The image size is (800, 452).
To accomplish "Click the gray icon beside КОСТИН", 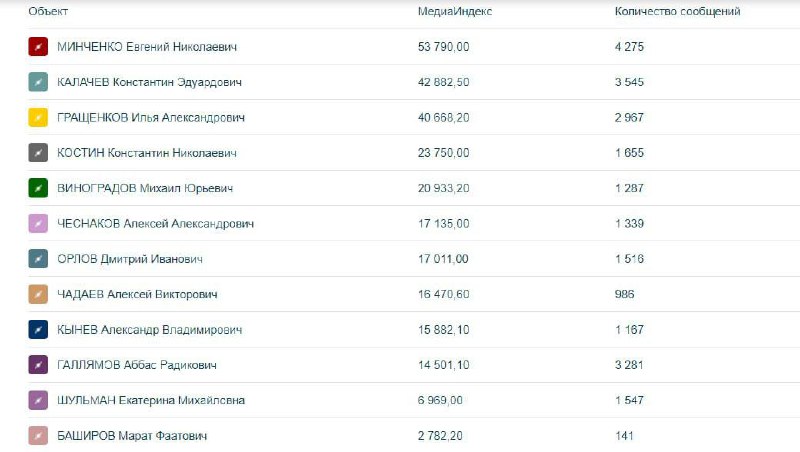I will [38, 153].
